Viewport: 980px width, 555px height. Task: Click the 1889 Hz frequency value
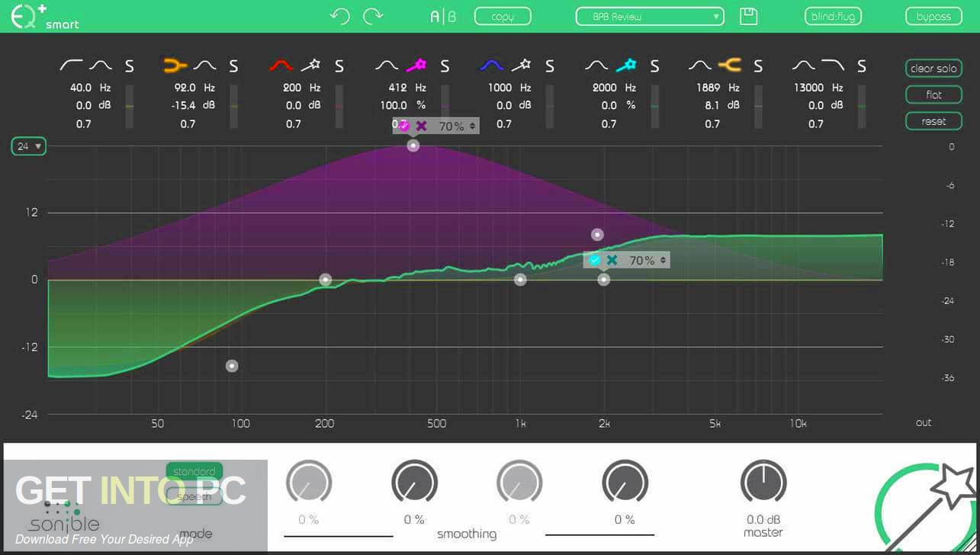(x=708, y=88)
